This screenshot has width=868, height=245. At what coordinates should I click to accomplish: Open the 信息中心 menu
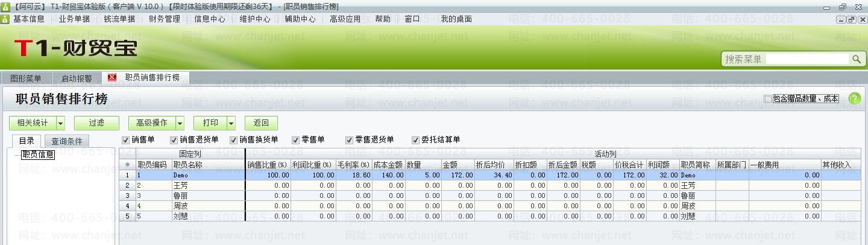[x=210, y=19]
